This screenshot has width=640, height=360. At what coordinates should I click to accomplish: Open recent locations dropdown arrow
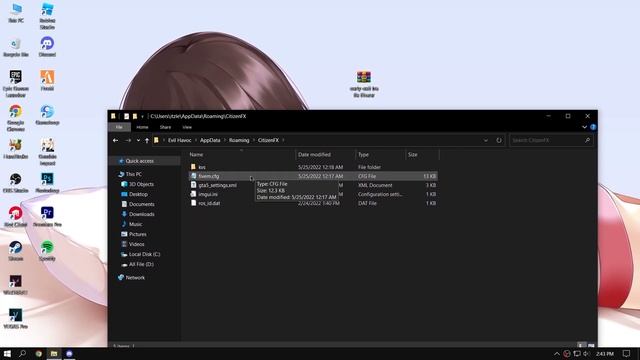click(x=138, y=140)
